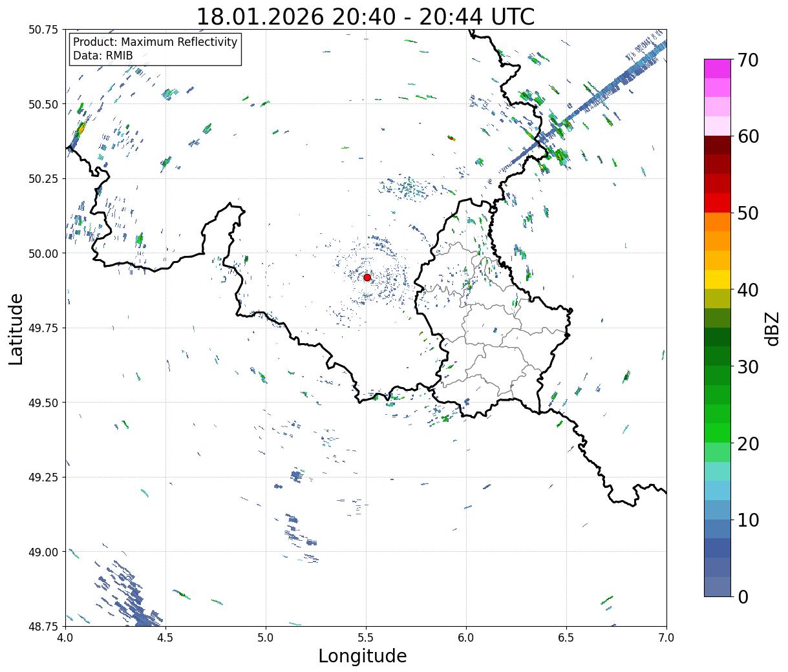This screenshot has height=672, width=788.
Task: Click the longitude tick label 6.5
Action: pos(566,638)
